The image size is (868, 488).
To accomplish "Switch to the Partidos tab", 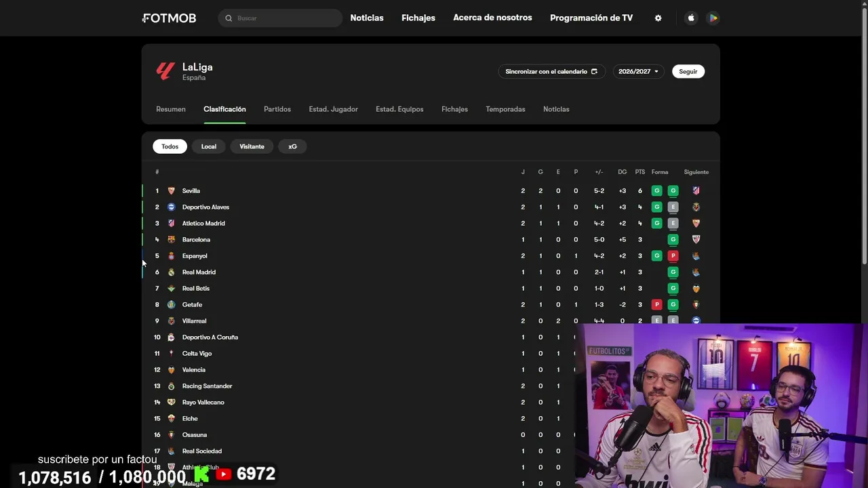I will click(277, 109).
